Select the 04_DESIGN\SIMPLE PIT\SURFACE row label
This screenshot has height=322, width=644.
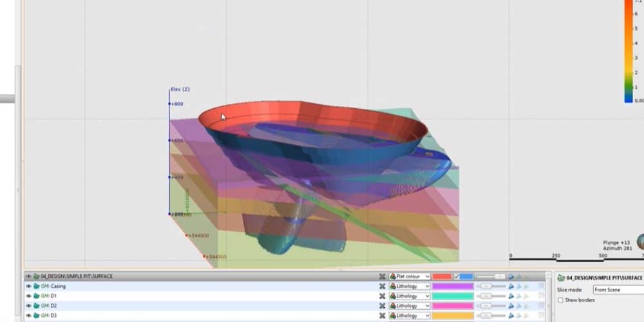(77, 276)
